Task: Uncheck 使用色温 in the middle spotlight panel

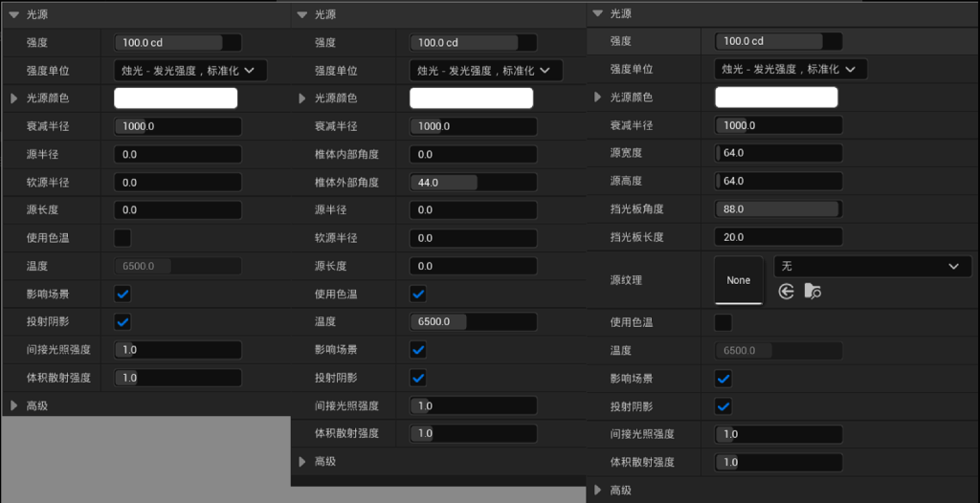Action: tap(418, 294)
